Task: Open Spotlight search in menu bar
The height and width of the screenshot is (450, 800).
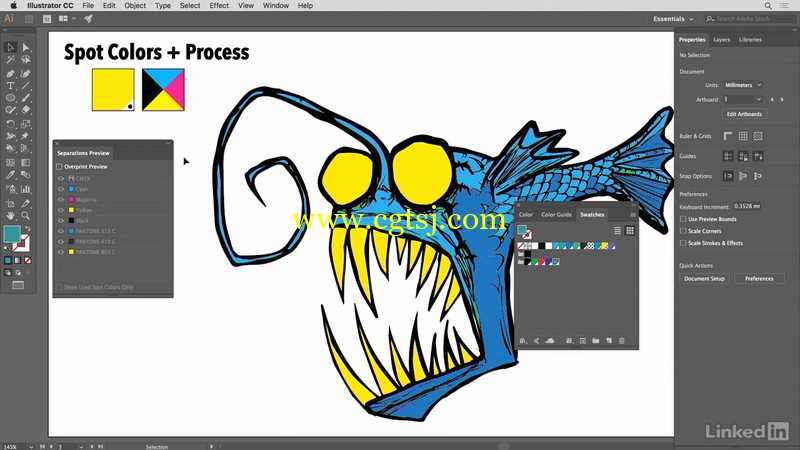Action: pos(768,6)
